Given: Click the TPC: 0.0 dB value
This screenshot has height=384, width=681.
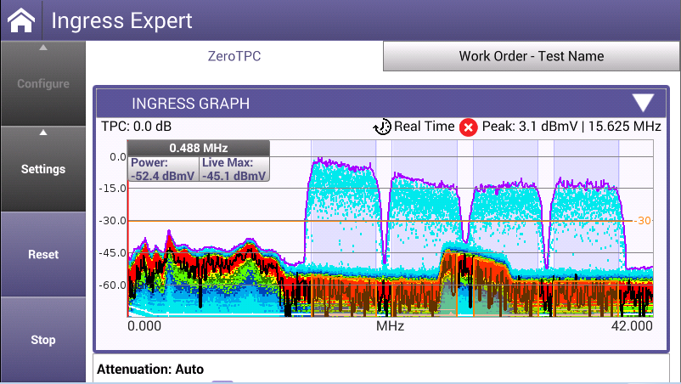Looking at the screenshot, I should click(x=136, y=126).
